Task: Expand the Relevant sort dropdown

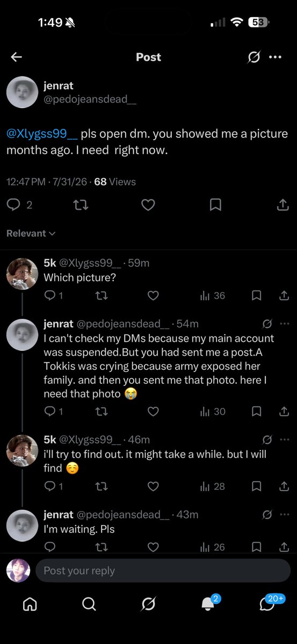Action: [31, 233]
